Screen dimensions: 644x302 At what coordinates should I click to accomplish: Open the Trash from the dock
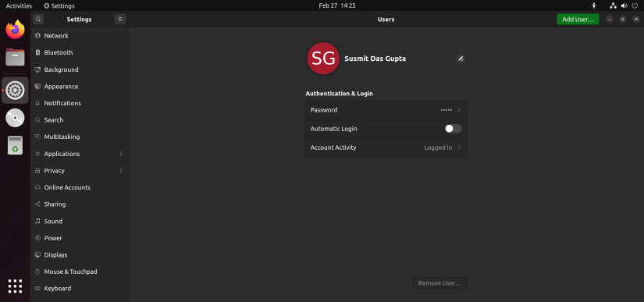[x=15, y=146]
